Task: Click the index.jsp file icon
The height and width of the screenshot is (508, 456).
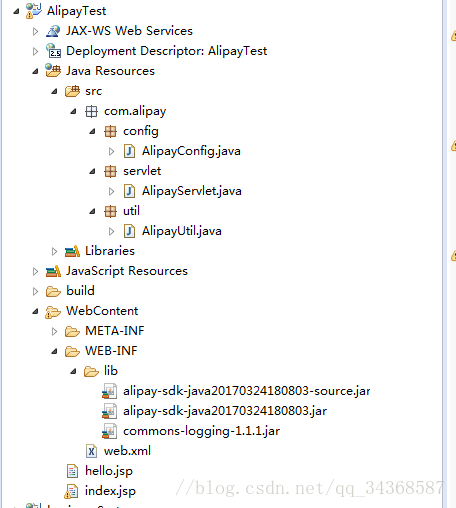Action: click(x=72, y=491)
